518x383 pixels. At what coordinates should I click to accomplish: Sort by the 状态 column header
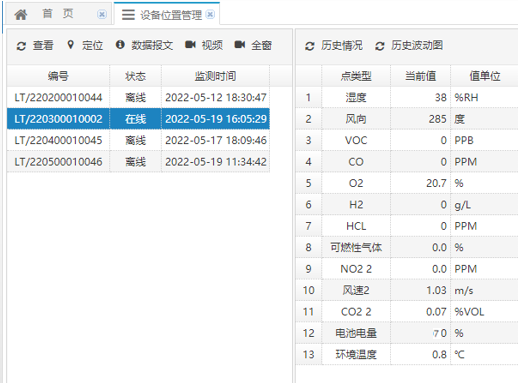[x=135, y=76]
